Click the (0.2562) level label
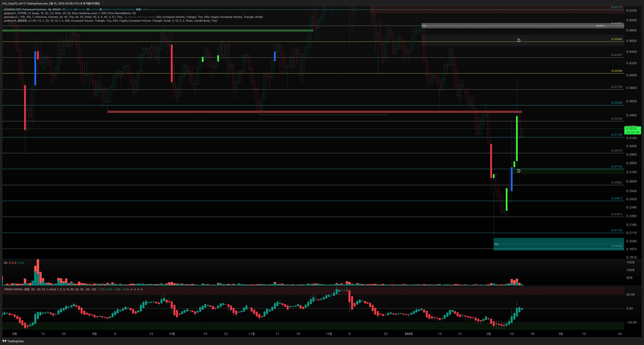Viewport: 644px width, 345px height. [x=617, y=183]
